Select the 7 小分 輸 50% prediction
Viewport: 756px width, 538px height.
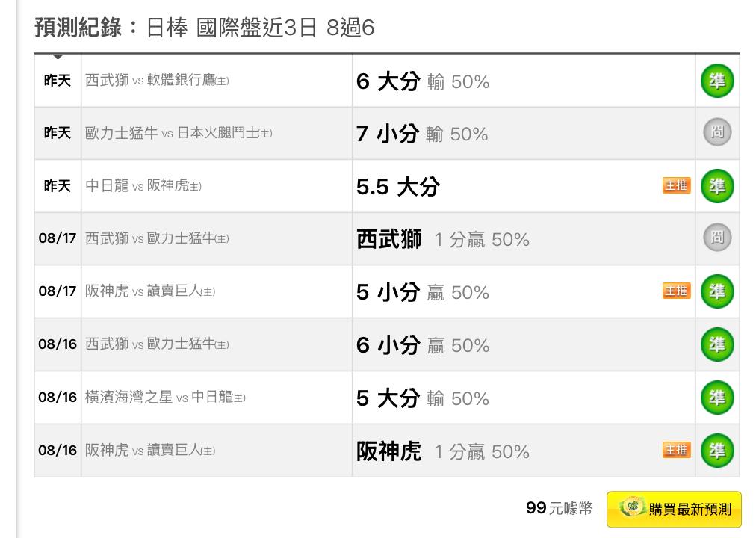(x=422, y=134)
